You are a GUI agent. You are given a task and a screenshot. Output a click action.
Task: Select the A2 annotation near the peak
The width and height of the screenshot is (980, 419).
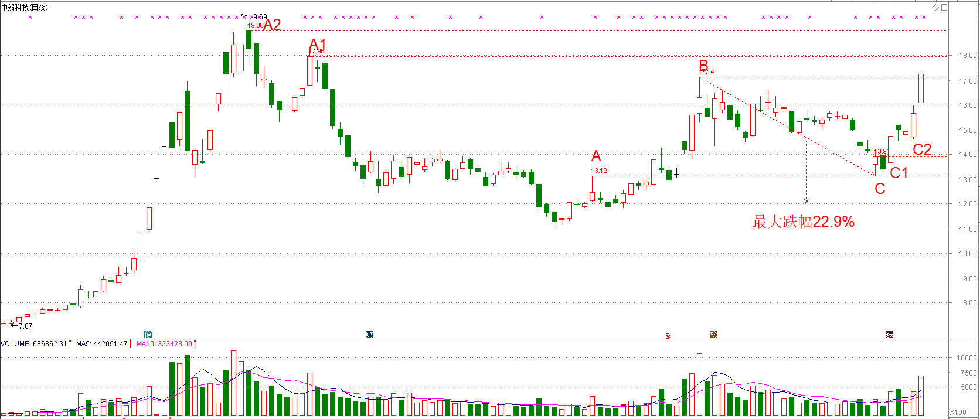click(x=272, y=25)
